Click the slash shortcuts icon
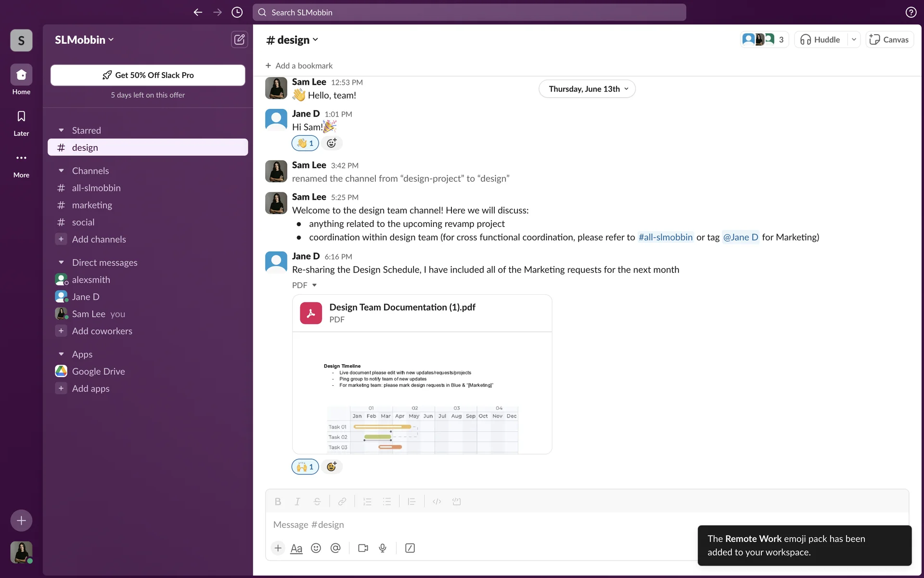 click(410, 548)
